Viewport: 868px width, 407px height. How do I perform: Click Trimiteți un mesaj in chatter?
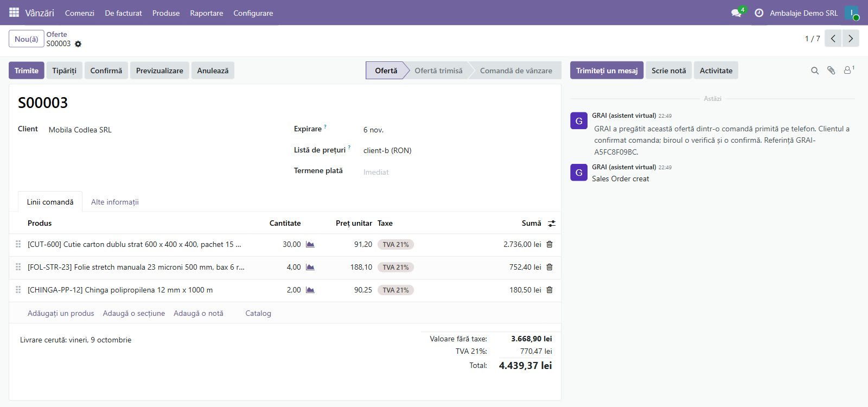click(607, 71)
